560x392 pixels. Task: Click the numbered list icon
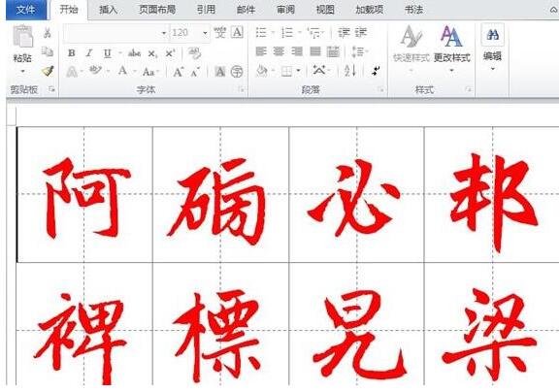click(287, 33)
